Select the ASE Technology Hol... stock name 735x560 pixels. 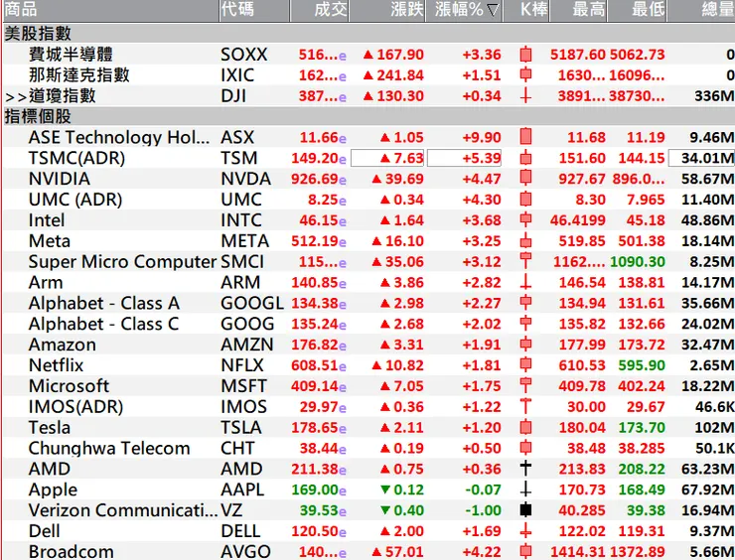[119, 137]
